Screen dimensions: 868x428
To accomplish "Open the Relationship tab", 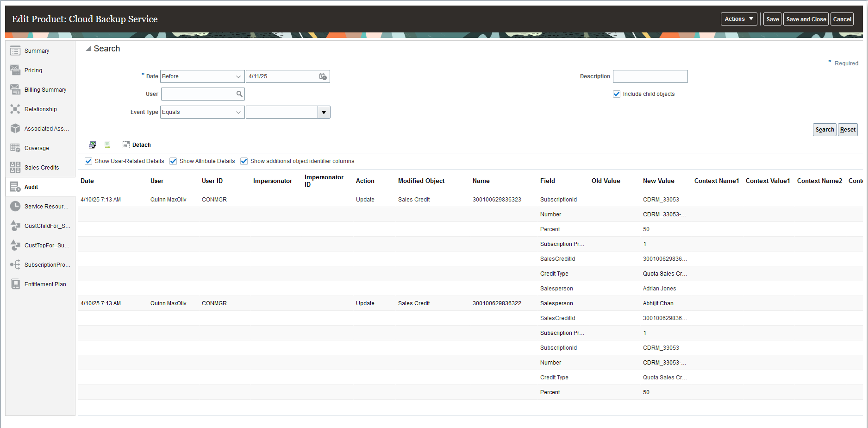I will coord(41,109).
